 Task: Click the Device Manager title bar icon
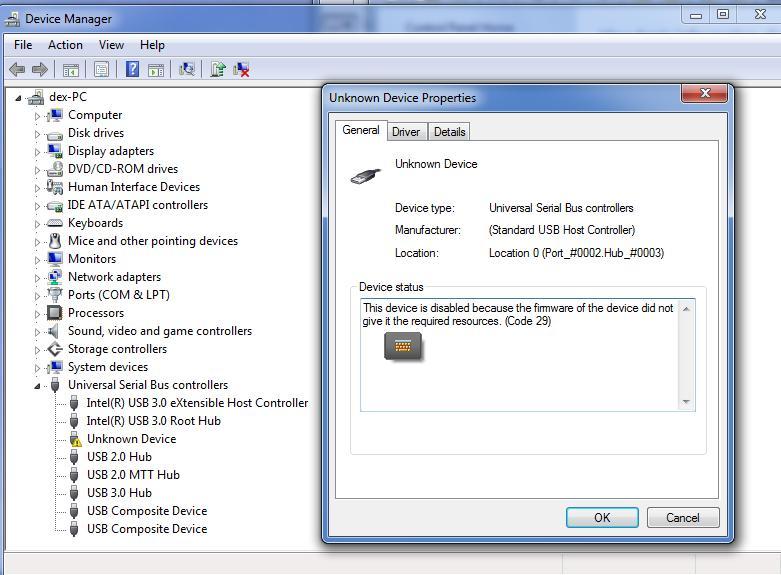point(12,19)
